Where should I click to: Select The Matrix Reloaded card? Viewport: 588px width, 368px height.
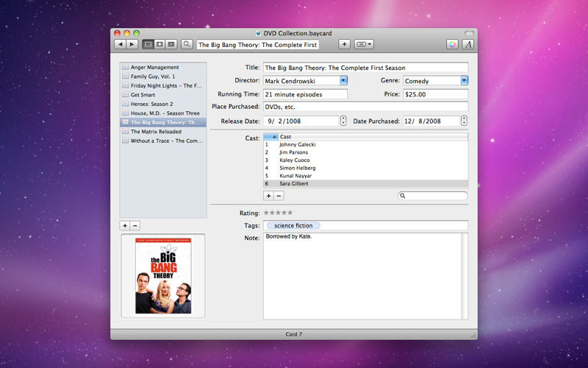click(x=163, y=132)
